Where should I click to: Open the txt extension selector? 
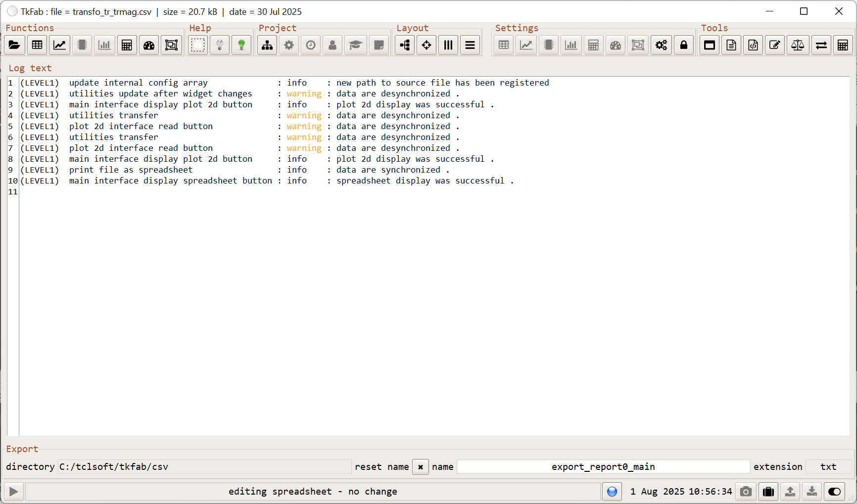click(828, 466)
